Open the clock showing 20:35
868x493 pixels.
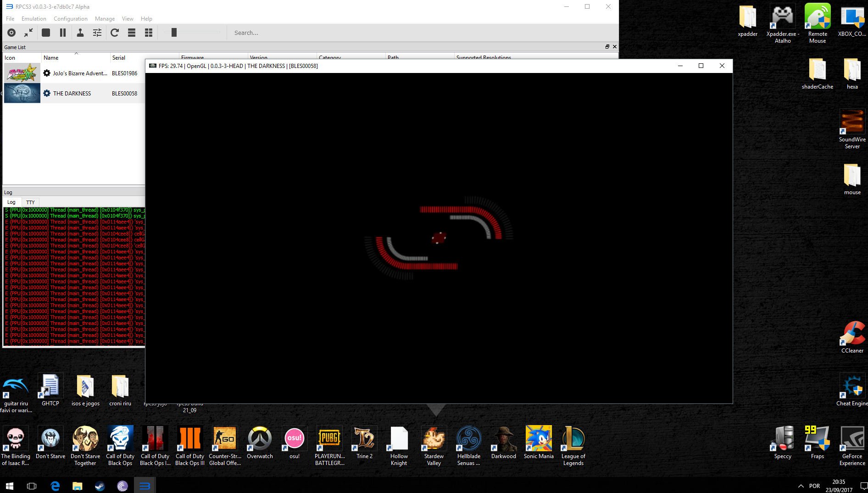tap(839, 486)
